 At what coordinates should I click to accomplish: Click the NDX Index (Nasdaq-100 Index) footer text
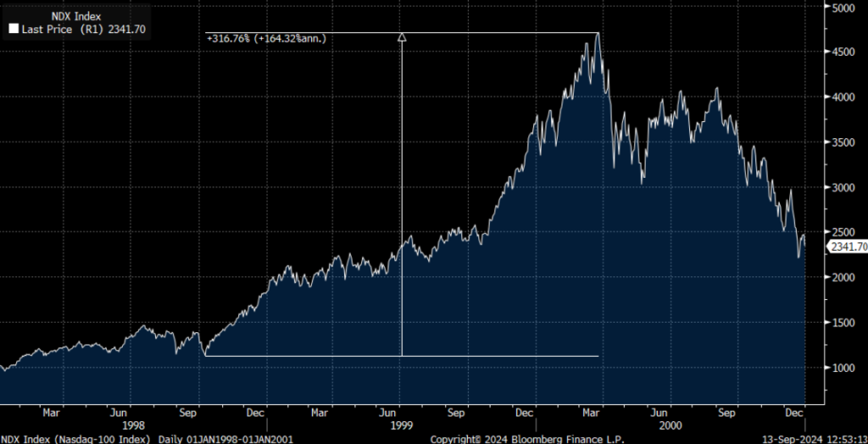[75, 439]
